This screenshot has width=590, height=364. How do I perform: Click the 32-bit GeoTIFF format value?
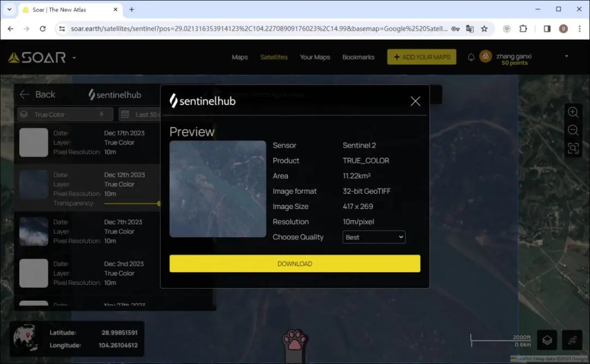(367, 191)
